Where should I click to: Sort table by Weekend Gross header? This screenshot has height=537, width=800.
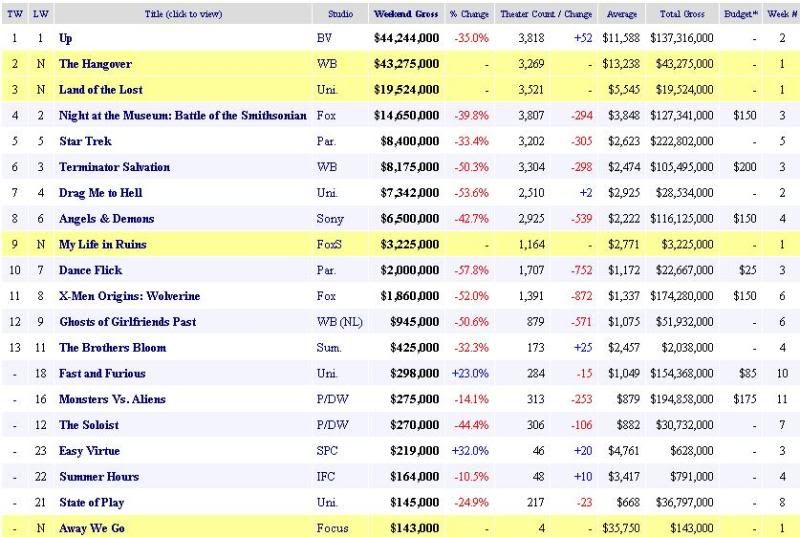coord(405,15)
